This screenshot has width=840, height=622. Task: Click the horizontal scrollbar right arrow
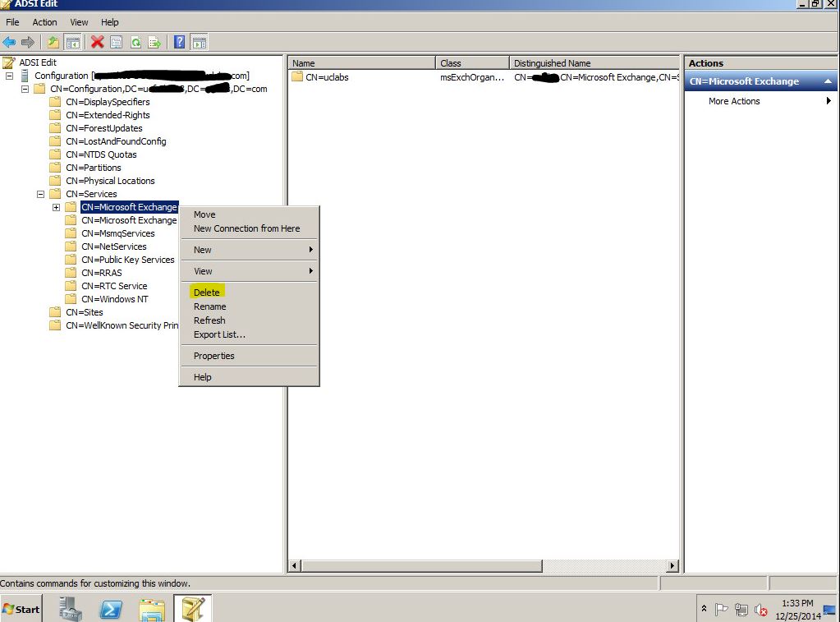point(672,565)
